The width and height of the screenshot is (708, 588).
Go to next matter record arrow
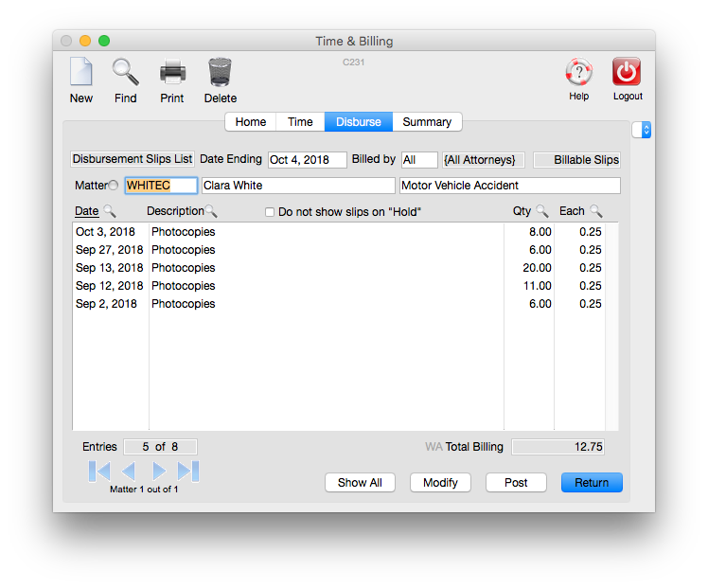[x=159, y=471]
